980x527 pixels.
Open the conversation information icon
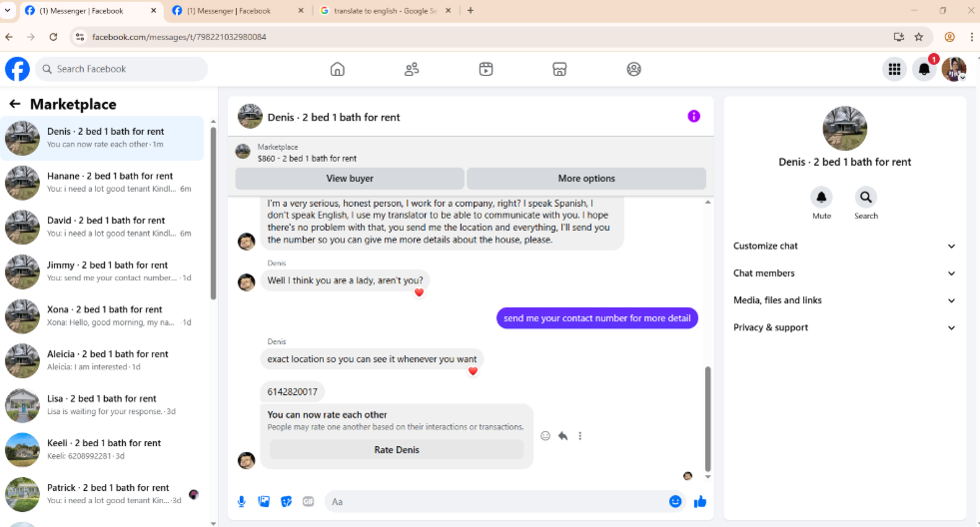click(x=693, y=116)
